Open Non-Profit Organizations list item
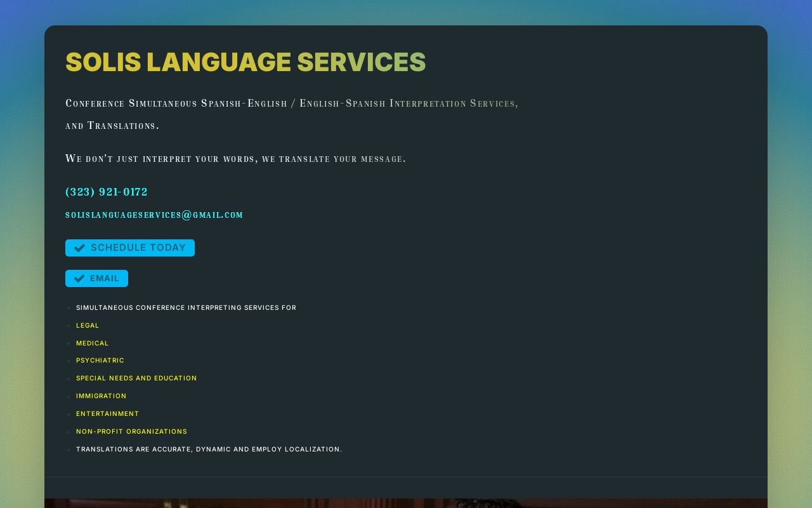Image resolution: width=812 pixels, height=508 pixels. (131, 432)
